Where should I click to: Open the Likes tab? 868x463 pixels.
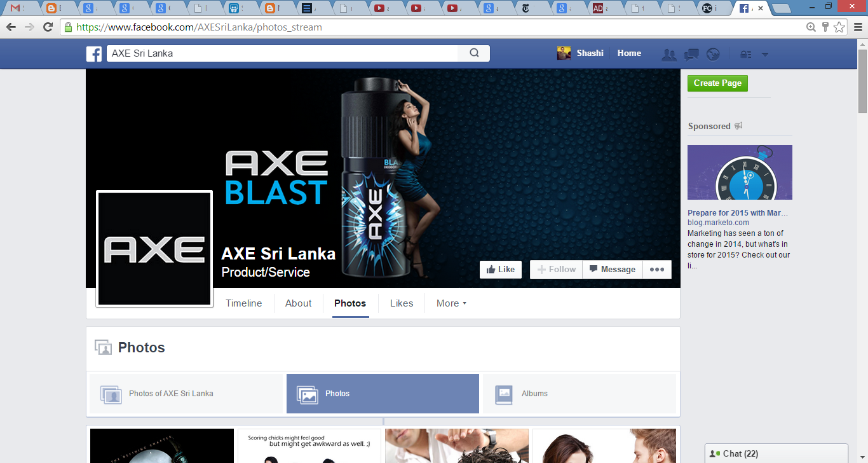pyautogui.click(x=402, y=303)
